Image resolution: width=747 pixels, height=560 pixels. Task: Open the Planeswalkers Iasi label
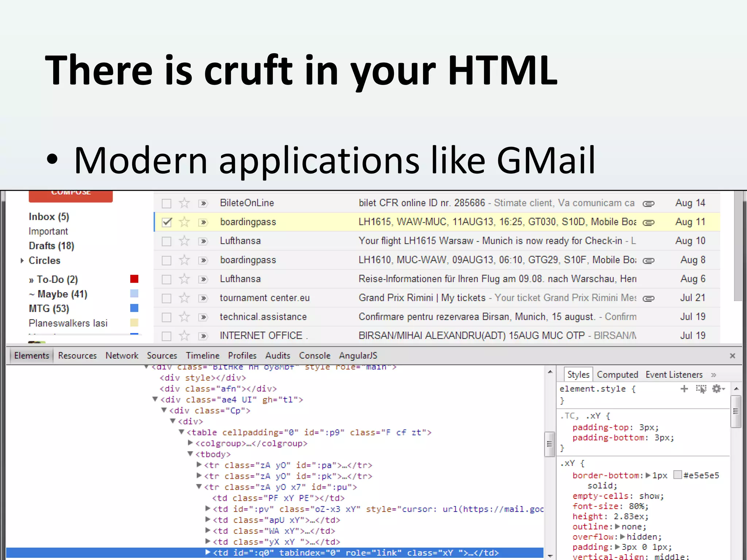68,323
